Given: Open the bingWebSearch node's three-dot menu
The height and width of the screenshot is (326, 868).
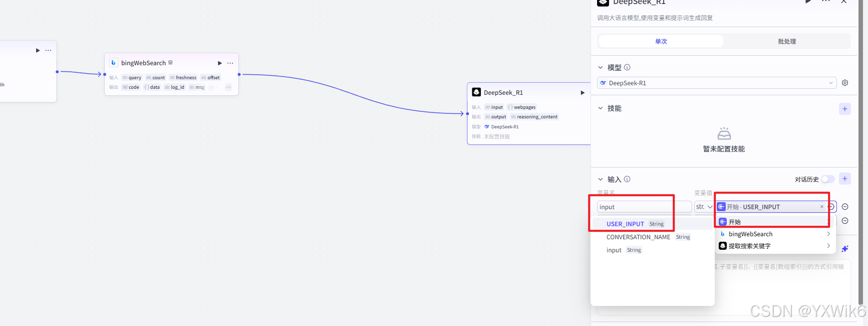Looking at the screenshot, I should point(230,63).
